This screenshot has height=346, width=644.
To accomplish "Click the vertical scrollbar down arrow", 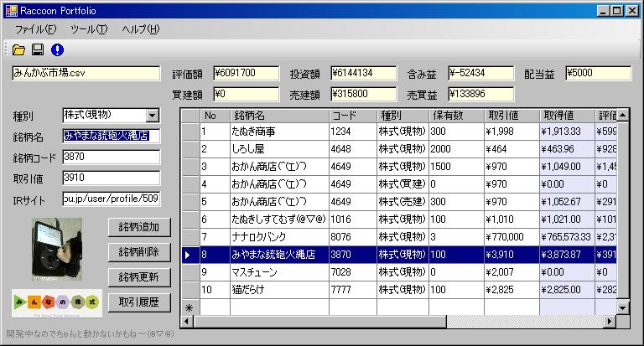I will click(x=622, y=307).
